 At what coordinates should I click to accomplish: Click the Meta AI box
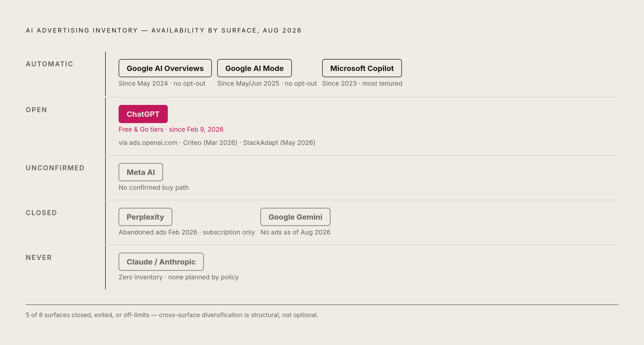coord(140,172)
